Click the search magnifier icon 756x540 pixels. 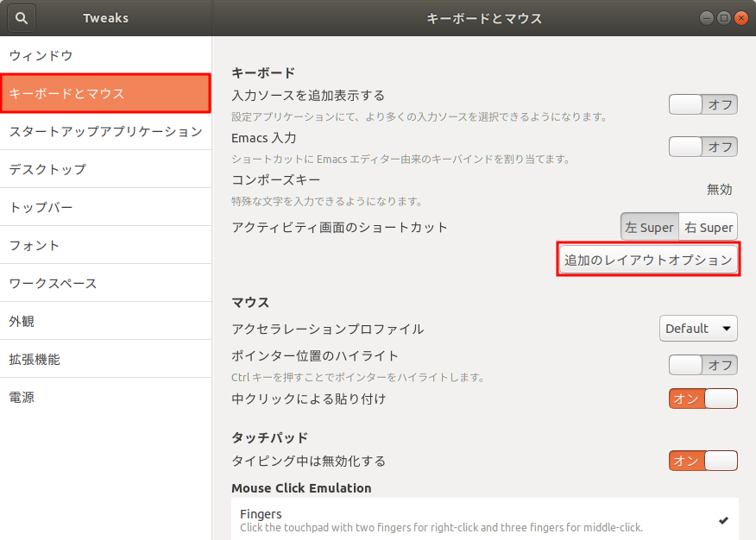pos(22,17)
